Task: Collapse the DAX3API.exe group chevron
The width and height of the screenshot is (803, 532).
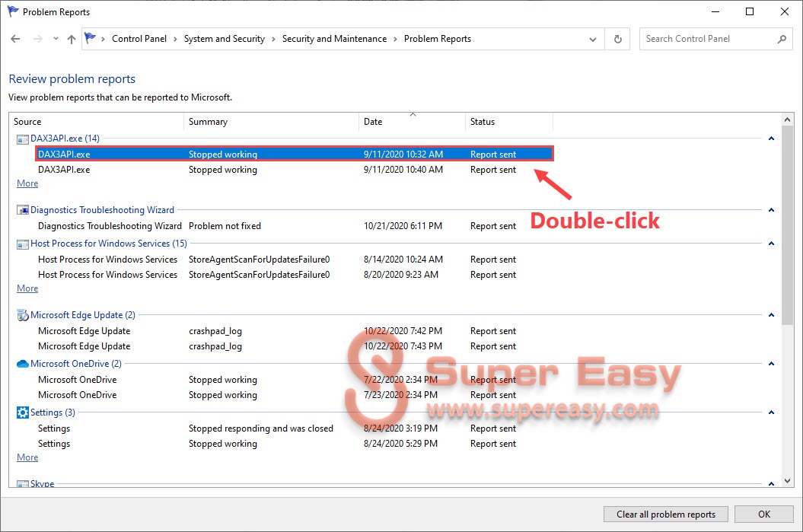Action: point(771,139)
